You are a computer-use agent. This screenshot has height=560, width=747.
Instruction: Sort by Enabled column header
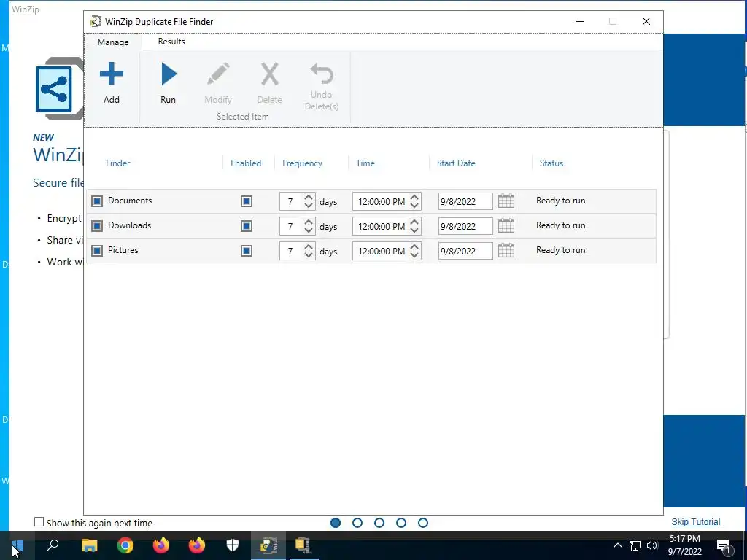point(246,163)
